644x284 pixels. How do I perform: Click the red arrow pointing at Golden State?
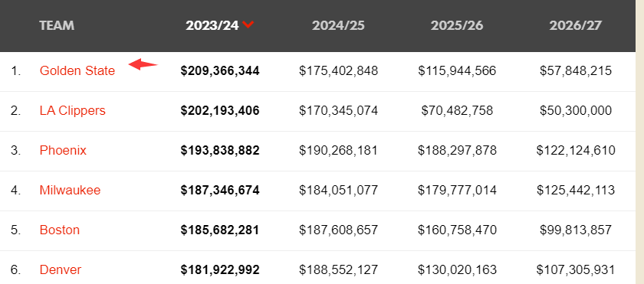click(x=143, y=64)
